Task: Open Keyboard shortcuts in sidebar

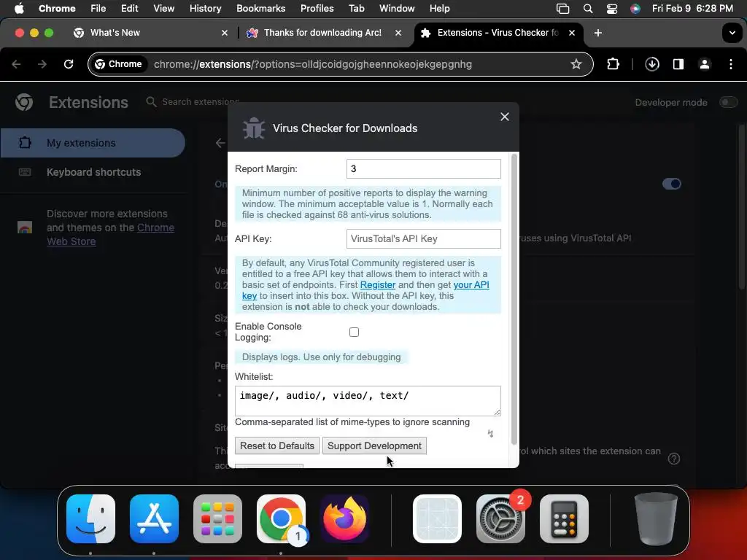Action: click(93, 172)
